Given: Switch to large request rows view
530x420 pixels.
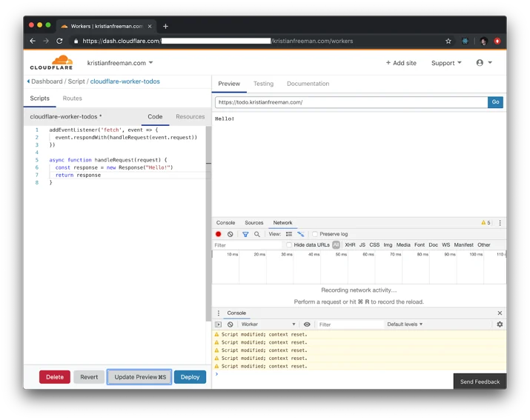Looking at the screenshot, I should pyautogui.click(x=289, y=234).
